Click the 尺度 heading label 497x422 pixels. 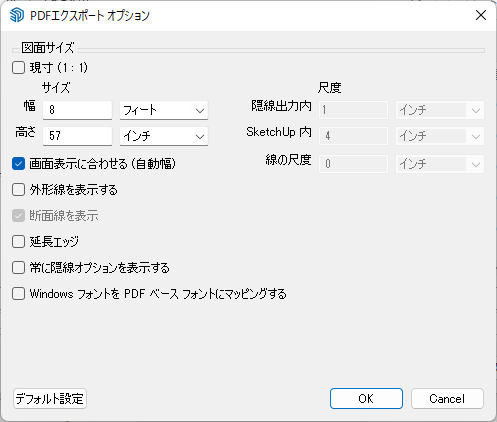pyautogui.click(x=330, y=88)
